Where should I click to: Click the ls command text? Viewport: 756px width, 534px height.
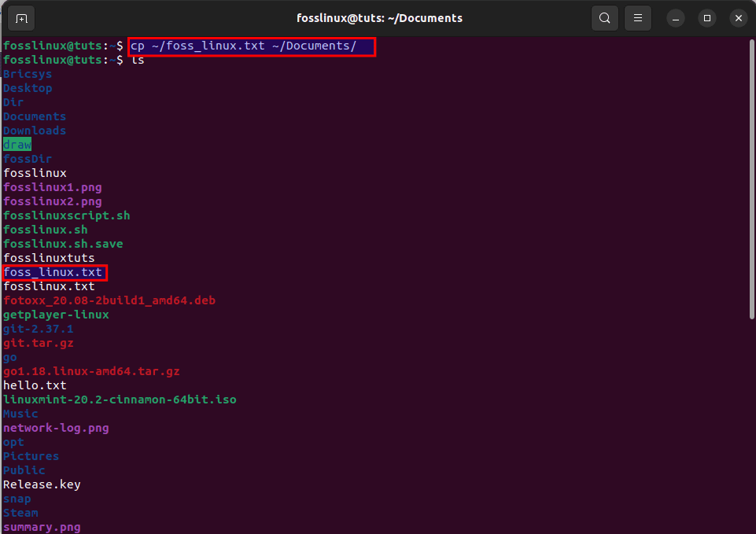point(138,60)
